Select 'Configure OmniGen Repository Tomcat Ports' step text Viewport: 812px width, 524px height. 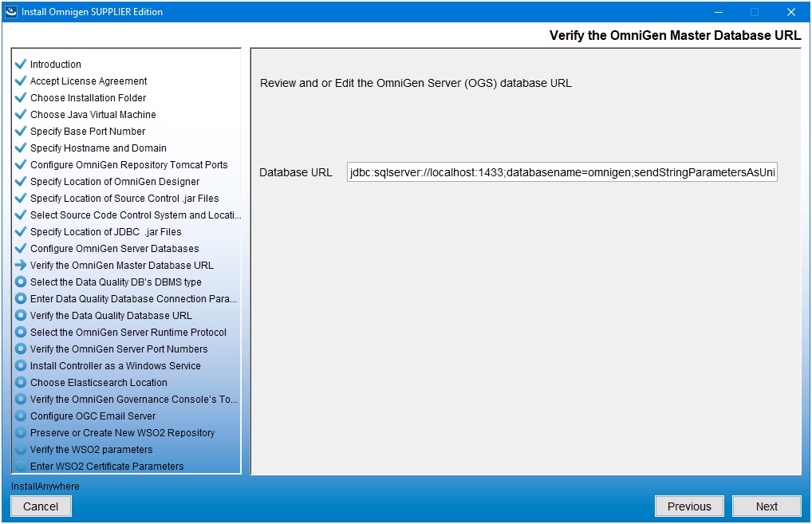[x=129, y=164]
